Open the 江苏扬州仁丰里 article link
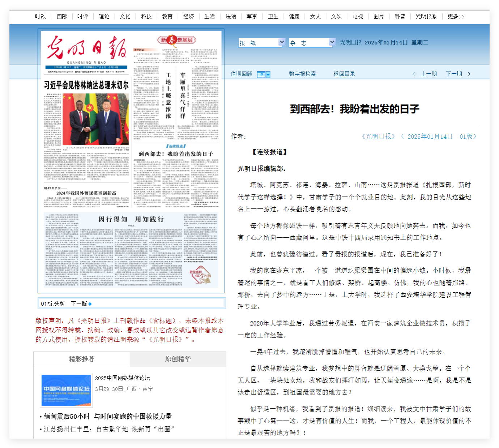This screenshot has height=448, width=499. click(109, 429)
